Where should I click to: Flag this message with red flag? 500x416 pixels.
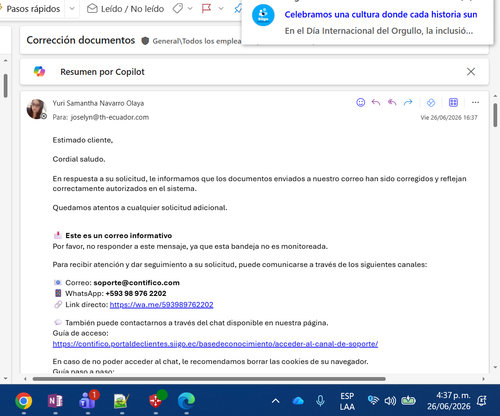coord(207,8)
